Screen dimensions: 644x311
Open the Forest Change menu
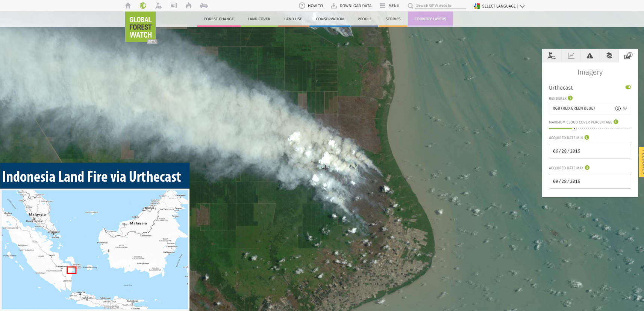219,19
